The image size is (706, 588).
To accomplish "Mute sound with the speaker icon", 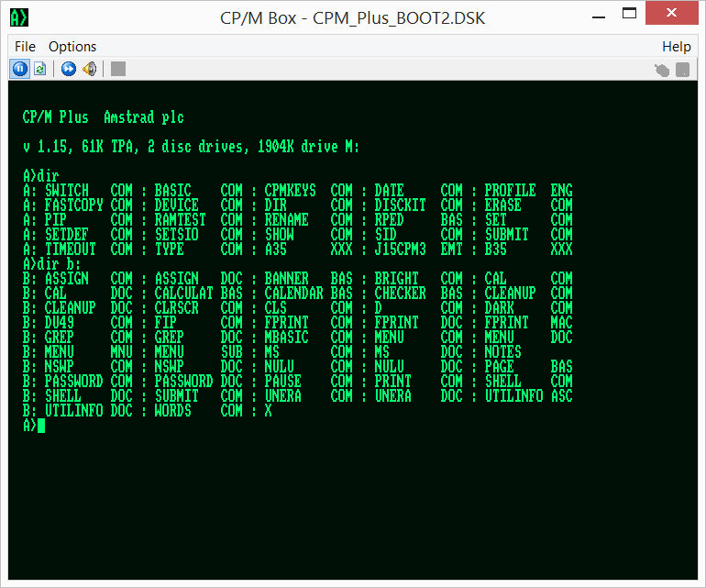I will click(89, 69).
